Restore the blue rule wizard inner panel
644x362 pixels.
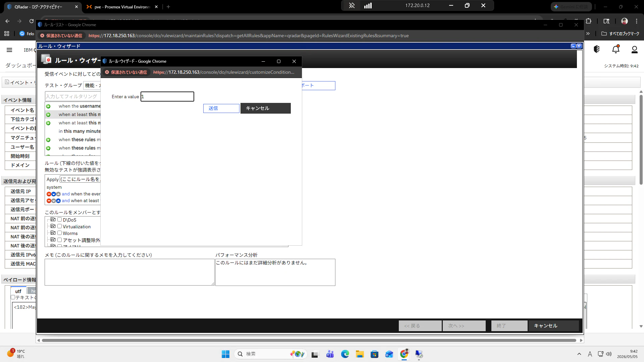pos(579,46)
